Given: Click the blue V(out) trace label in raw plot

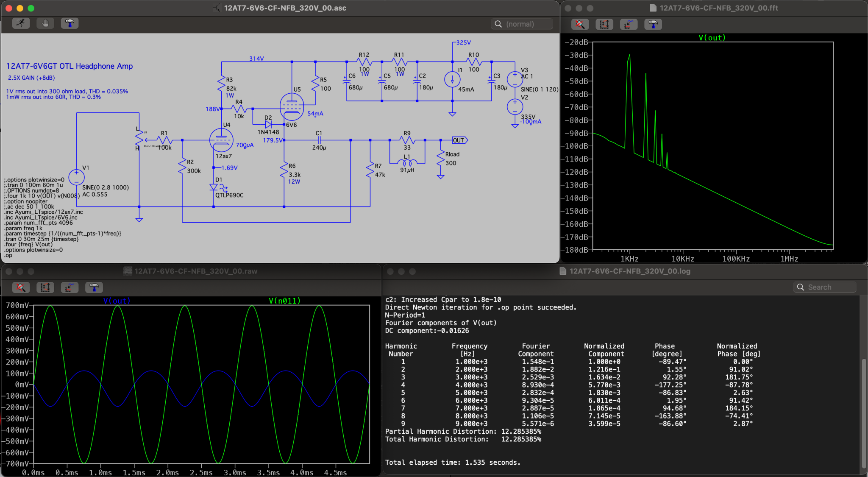Looking at the screenshot, I should click(117, 301).
